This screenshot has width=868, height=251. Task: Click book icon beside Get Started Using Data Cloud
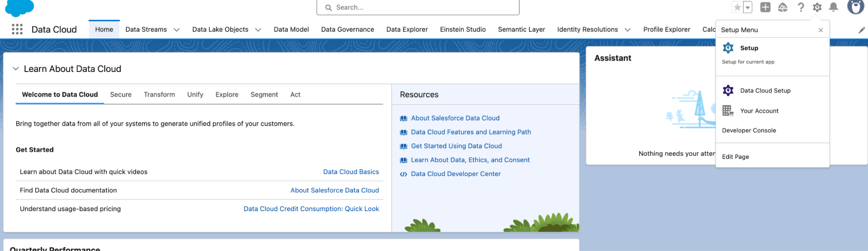click(x=403, y=146)
